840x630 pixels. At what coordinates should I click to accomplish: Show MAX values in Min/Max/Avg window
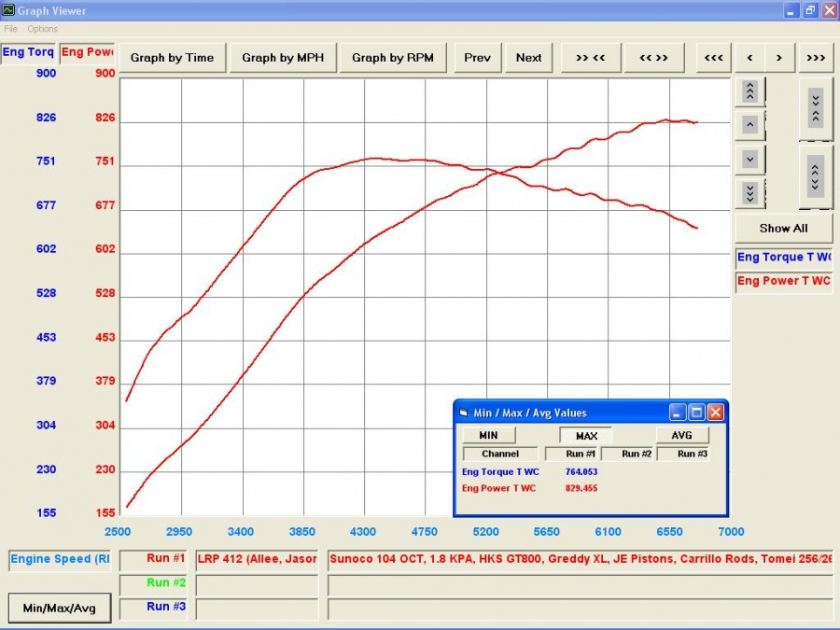[586, 436]
